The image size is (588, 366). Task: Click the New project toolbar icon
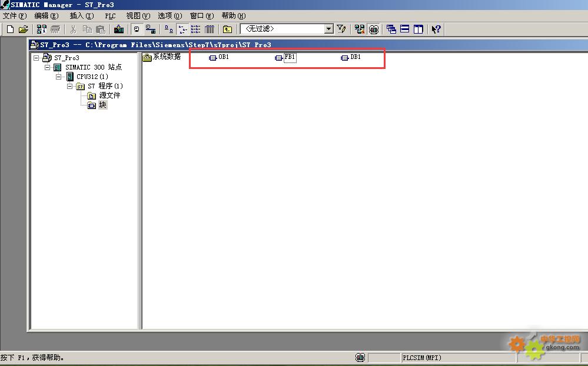coord(10,29)
